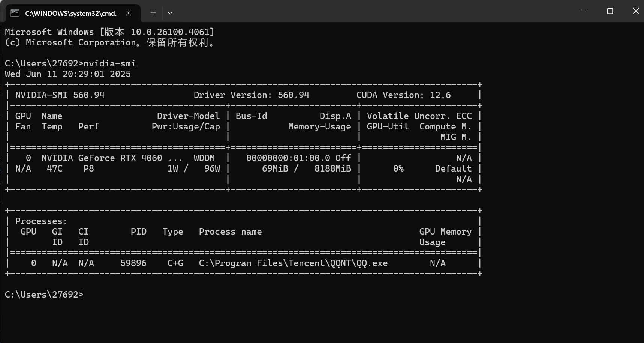Open a new terminal tab
Image resolution: width=644 pixels, height=343 pixels.
(153, 13)
